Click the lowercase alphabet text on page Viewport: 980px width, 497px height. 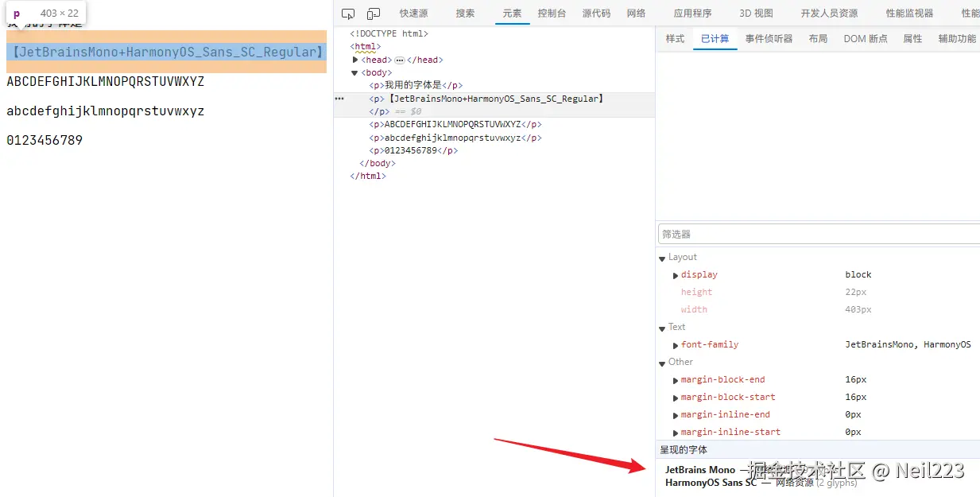[x=105, y=111]
